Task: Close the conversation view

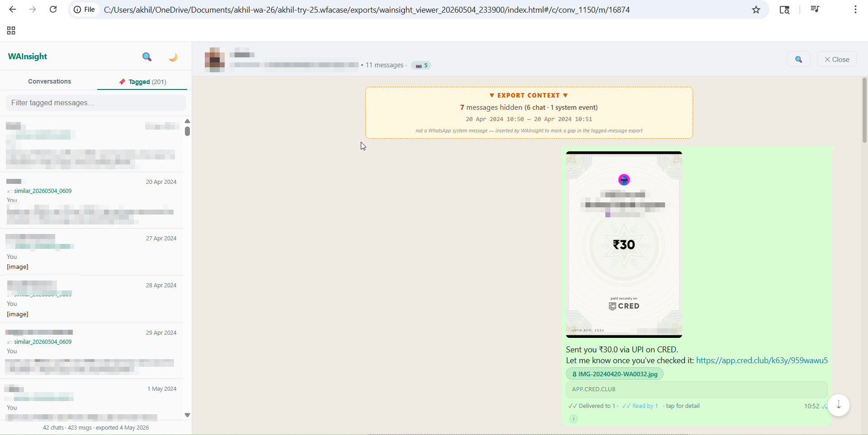Action: tap(837, 59)
